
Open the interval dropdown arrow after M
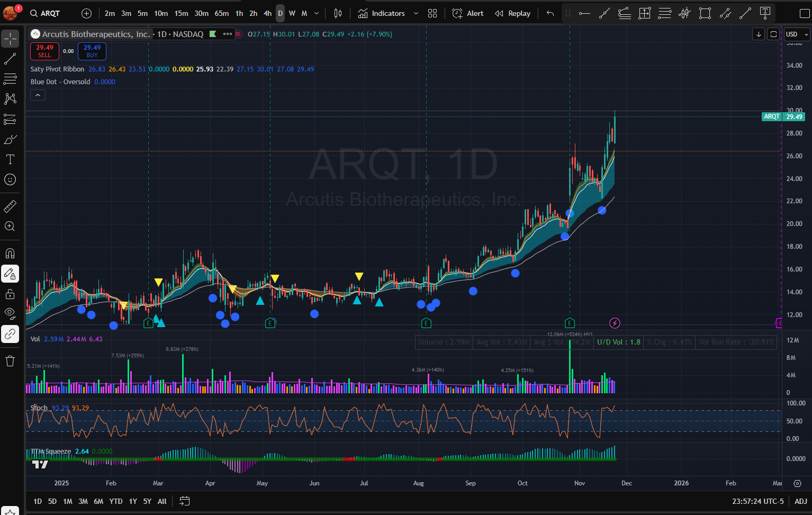point(317,13)
